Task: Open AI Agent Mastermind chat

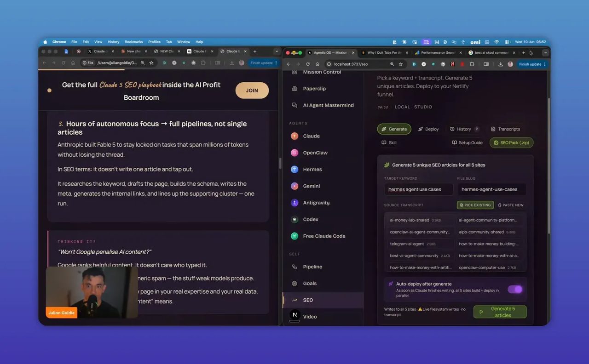Action: [x=323, y=105]
